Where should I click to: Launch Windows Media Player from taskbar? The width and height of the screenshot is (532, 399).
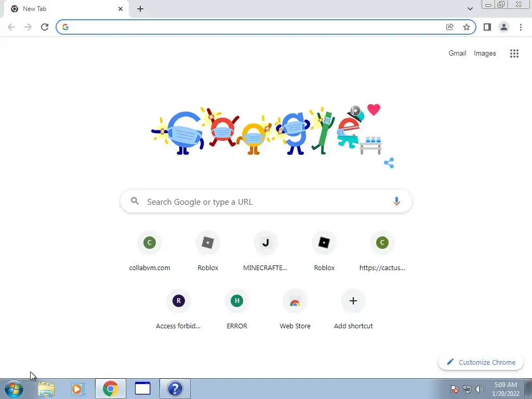click(x=78, y=389)
